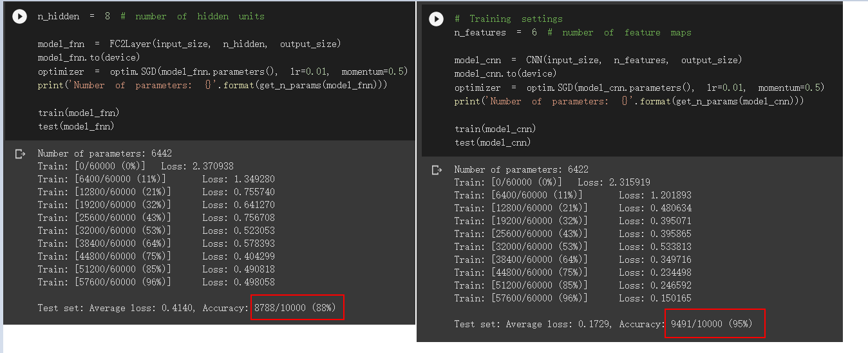Click the n_hidden = 8 code line
The image size is (868, 353).
[151, 16]
